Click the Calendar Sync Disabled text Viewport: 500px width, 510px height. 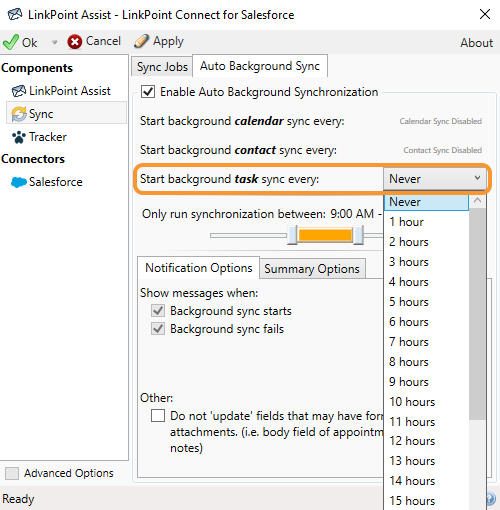[441, 121]
